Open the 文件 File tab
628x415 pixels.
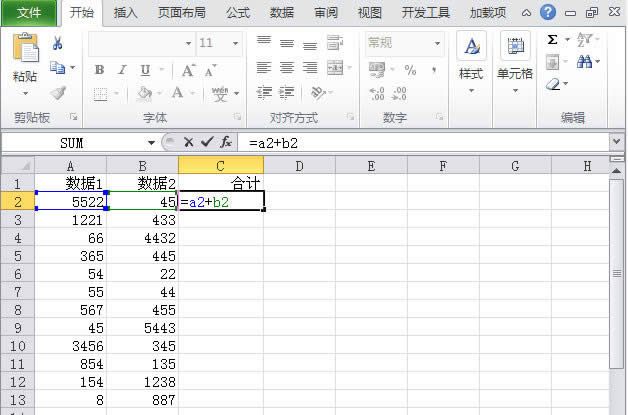point(29,13)
